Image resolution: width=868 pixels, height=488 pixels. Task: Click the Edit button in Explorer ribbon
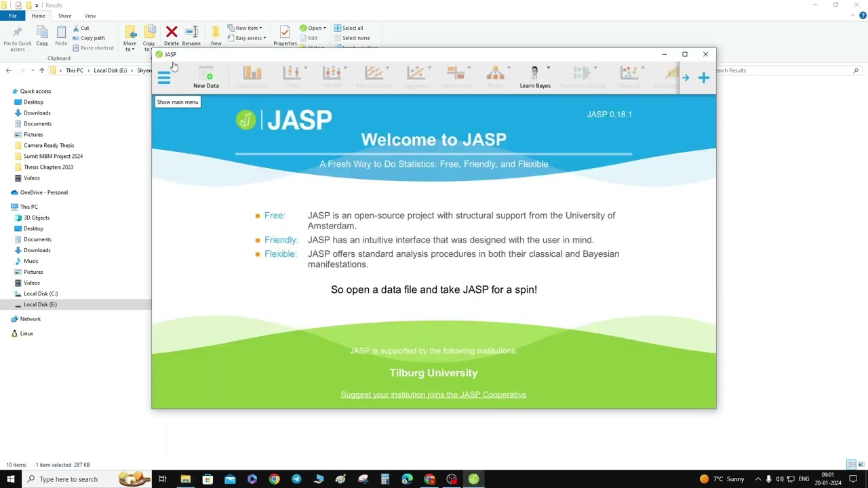point(309,38)
